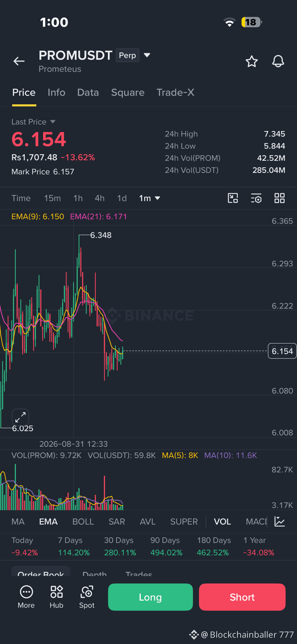Open the Last Price type dropdown
The width and height of the screenshot is (297, 644).
[x=53, y=122]
